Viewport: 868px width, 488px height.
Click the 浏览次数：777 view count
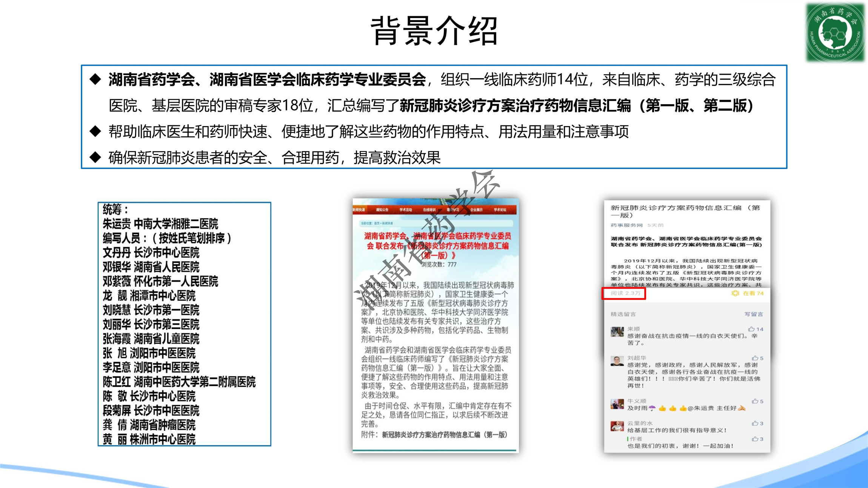439,265
